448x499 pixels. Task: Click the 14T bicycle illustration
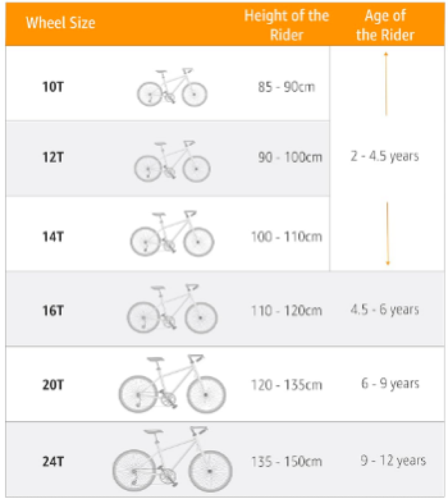172,234
